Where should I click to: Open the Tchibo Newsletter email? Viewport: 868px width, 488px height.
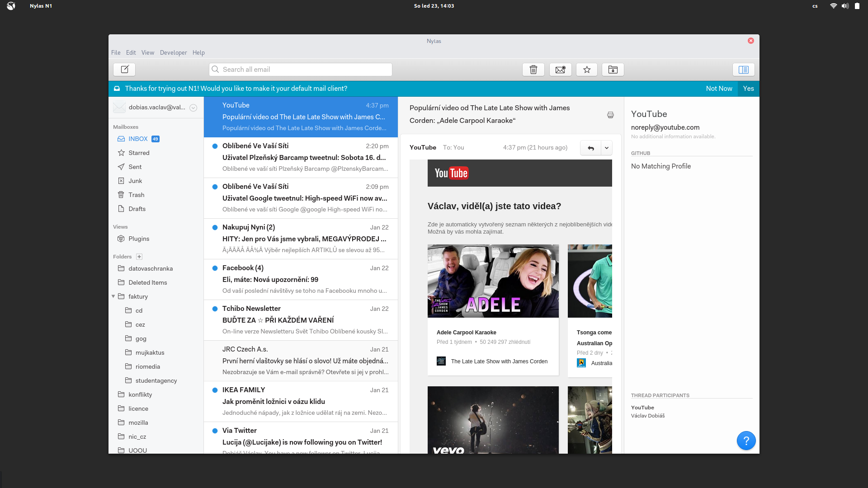(301, 320)
